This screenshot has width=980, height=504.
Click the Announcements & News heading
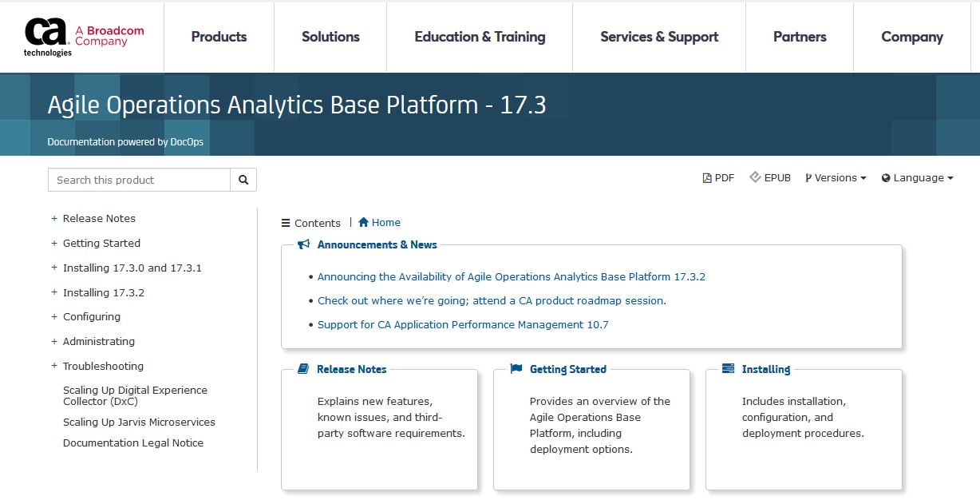(x=377, y=245)
